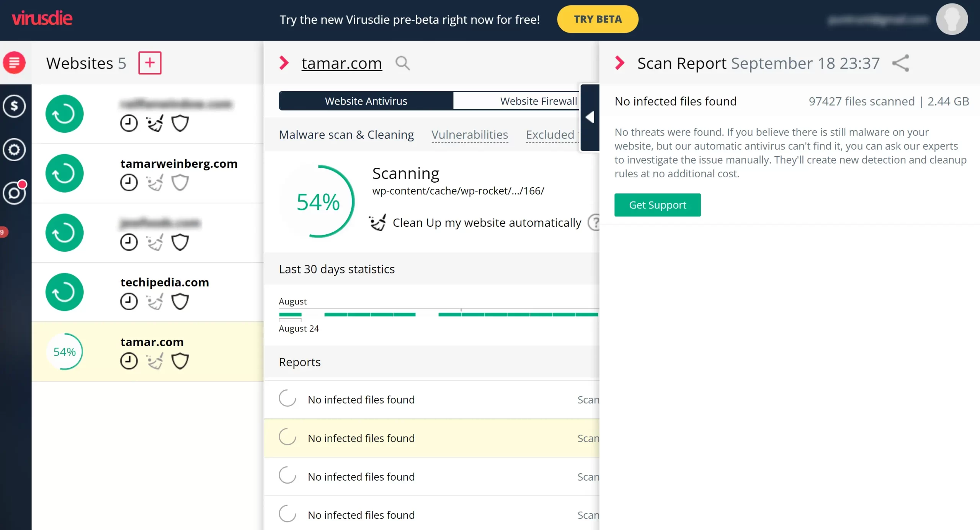
Task: Open the support lifebuoy icon with notification
Action: coord(14,193)
